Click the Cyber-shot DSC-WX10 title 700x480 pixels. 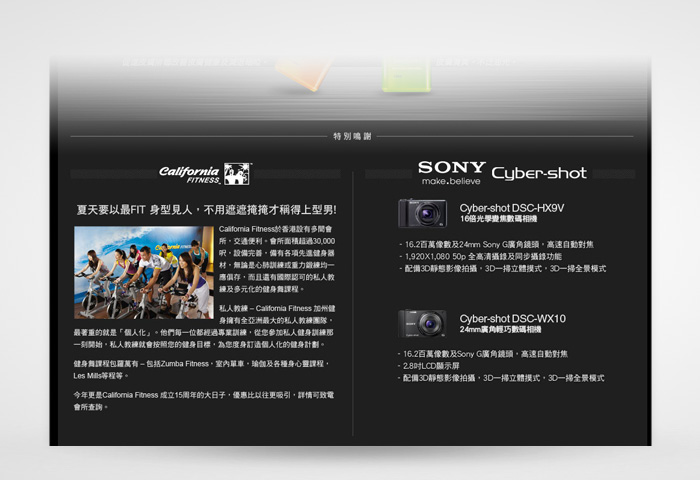[x=512, y=318]
